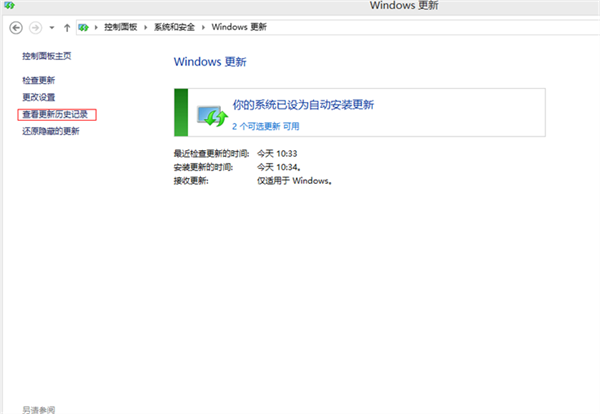Open the recent locations dropdown arrow
This screenshot has height=414, width=600.
tap(52, 28)
